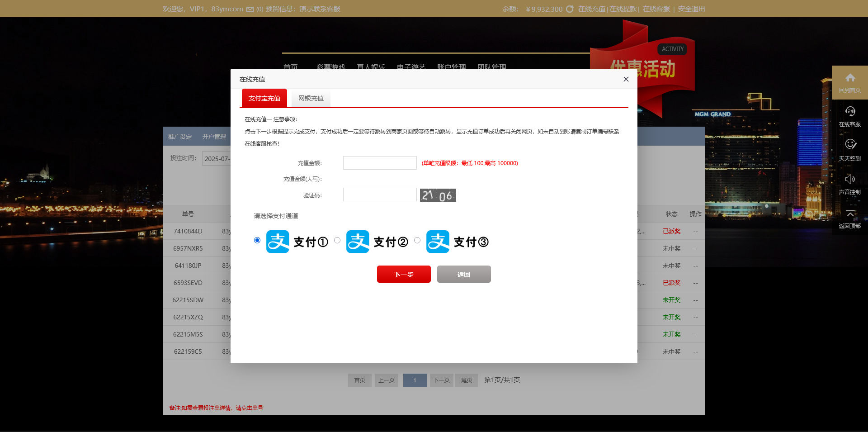Refresh the balance with the reload icon
Screen dimensions: 868x432
coord(570,9)
